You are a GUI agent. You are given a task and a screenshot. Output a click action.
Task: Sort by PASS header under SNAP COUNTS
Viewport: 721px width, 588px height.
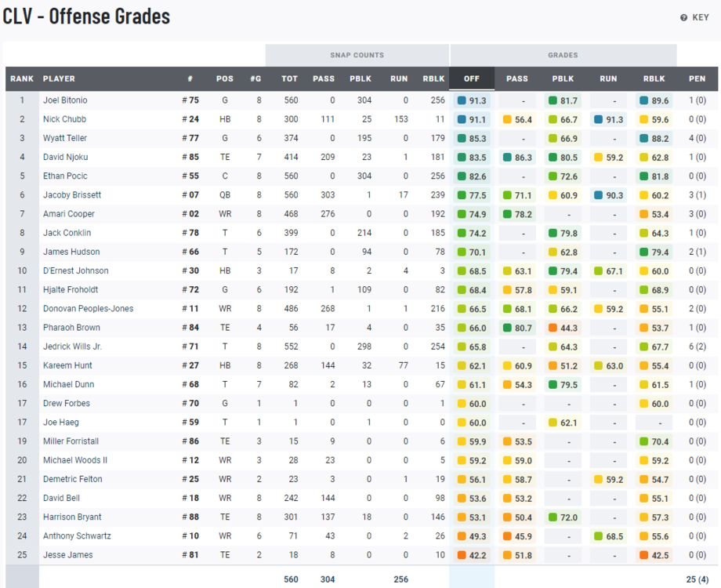point(324,78)
